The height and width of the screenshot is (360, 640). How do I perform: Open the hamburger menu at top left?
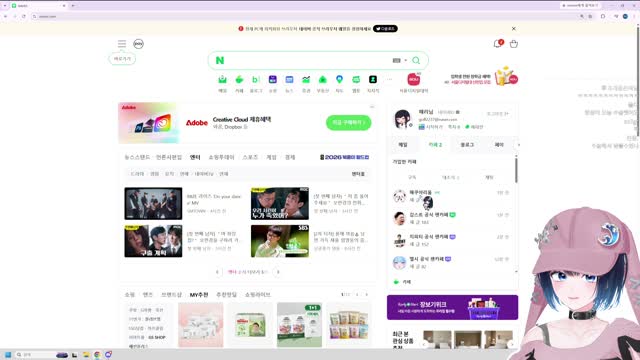point(122,44)
